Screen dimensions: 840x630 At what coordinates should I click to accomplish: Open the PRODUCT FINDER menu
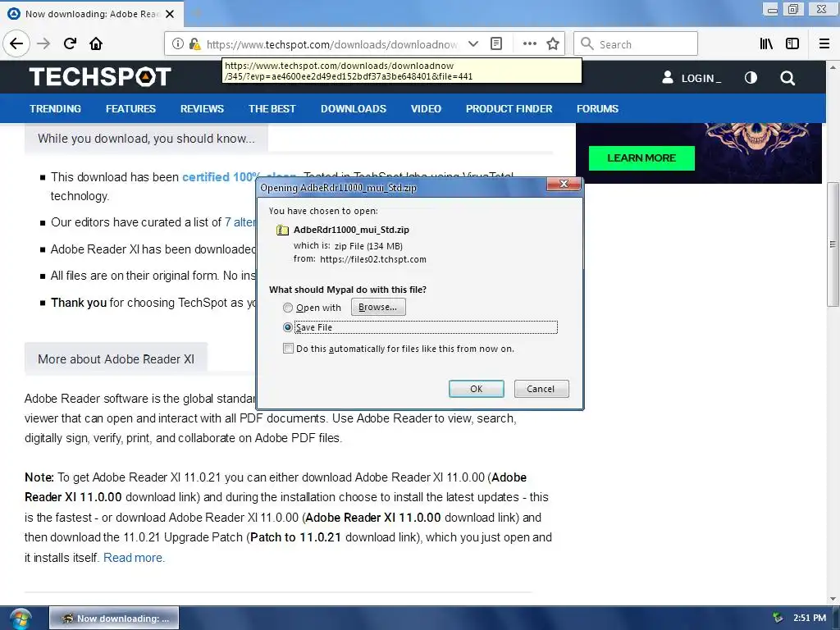click(x=509, y=109)
